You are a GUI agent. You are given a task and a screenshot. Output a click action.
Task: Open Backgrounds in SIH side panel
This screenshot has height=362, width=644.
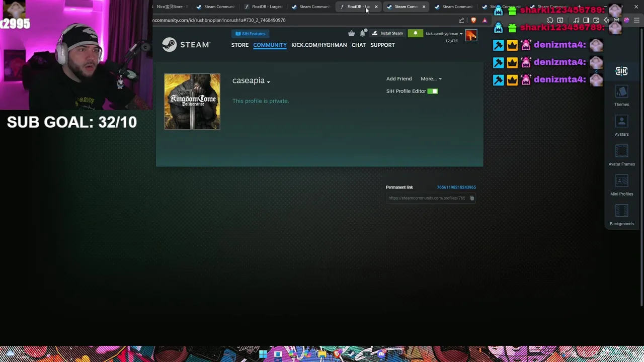pyautogui.click(x=621, y=215)
